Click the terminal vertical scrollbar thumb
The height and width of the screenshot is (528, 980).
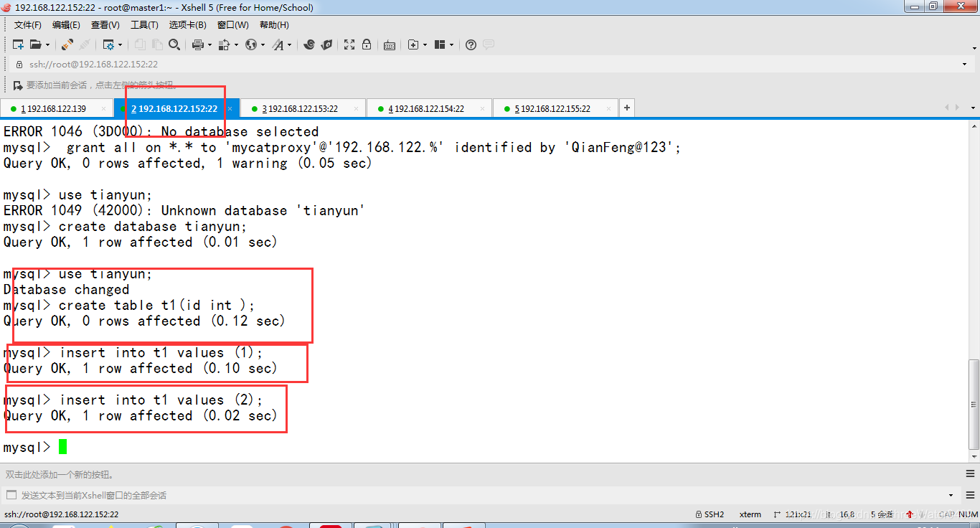pyautogui.click(x=974, y=403)
